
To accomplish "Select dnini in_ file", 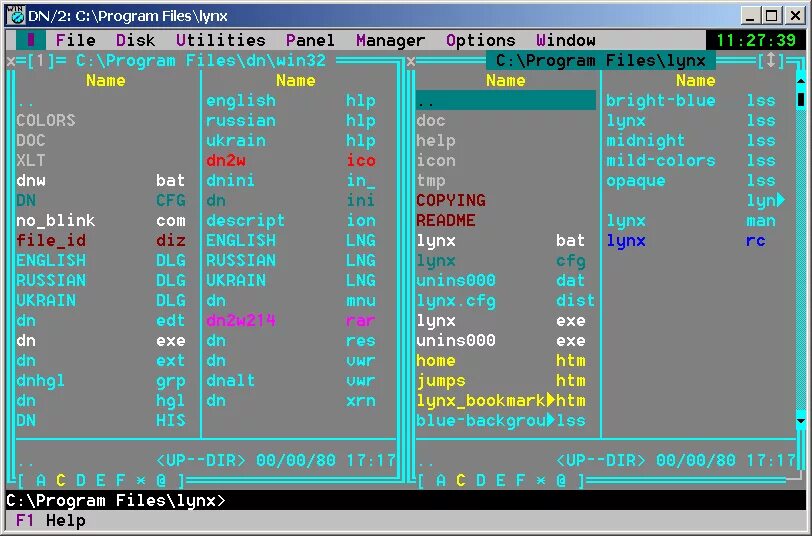I will point(291,180).
